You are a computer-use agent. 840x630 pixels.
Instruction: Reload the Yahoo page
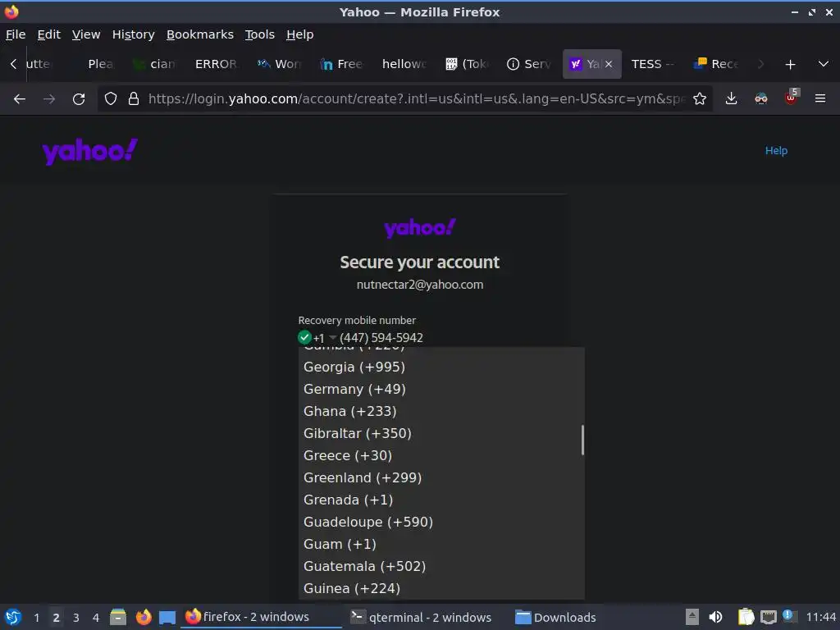(79, 99)
